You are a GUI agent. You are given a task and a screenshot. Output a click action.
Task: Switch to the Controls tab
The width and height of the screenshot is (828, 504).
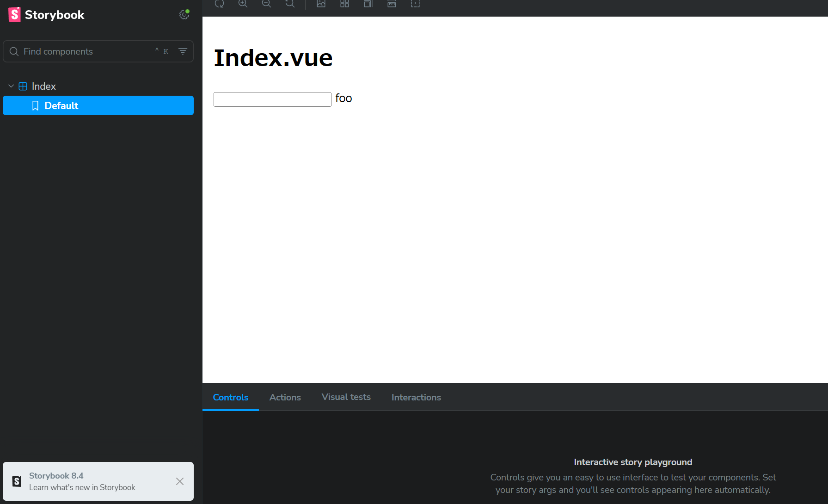231,397
